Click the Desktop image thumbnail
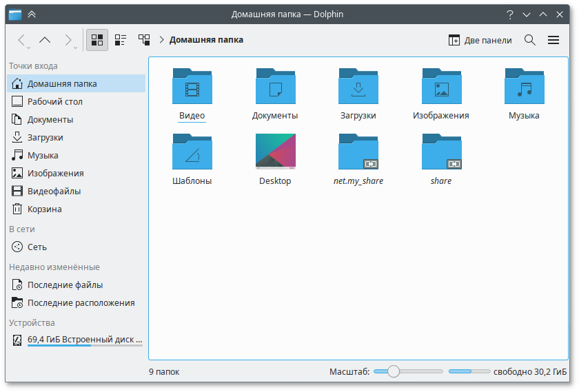 pos(275,152)
